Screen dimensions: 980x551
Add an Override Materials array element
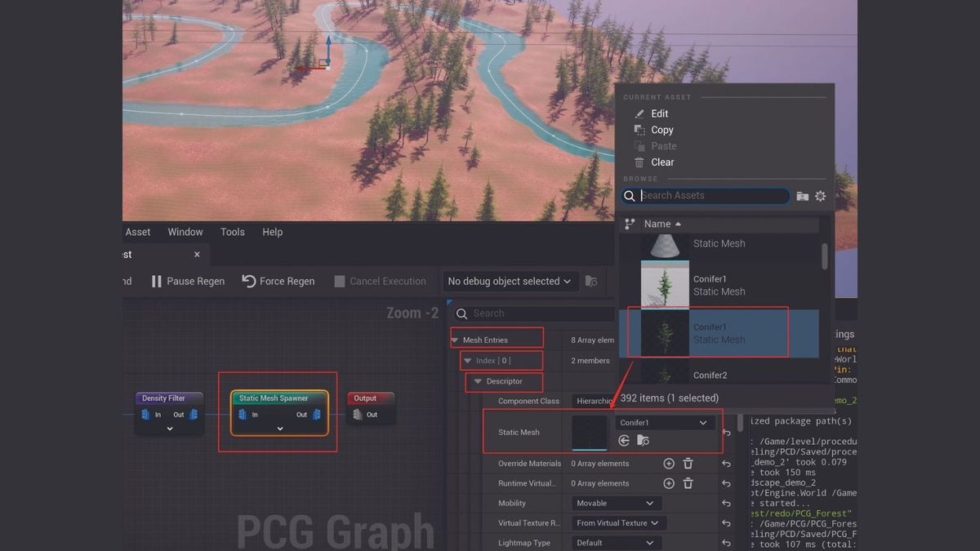click(669, 464)
